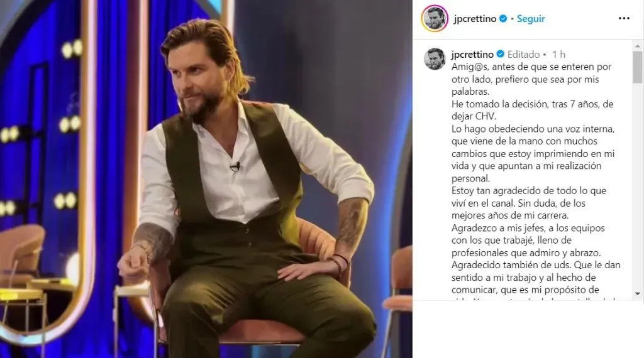Click the clip-on microphone on the white shirt
This screenshot has width=644, height=358.
tap(236, 166)
